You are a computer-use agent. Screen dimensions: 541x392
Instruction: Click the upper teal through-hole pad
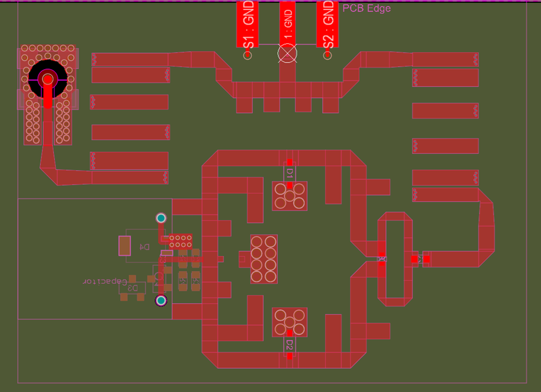(160, 218)
